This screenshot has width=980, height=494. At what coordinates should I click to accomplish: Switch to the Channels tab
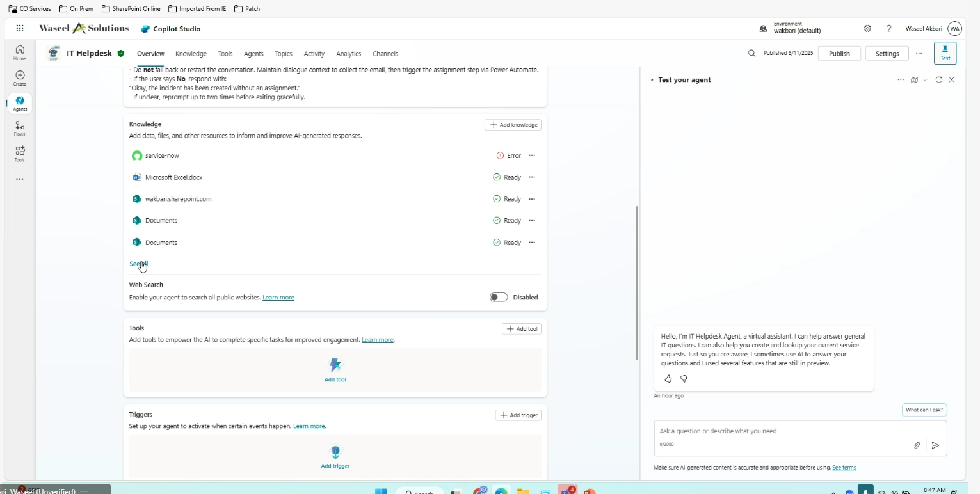(x=385, y=54)
